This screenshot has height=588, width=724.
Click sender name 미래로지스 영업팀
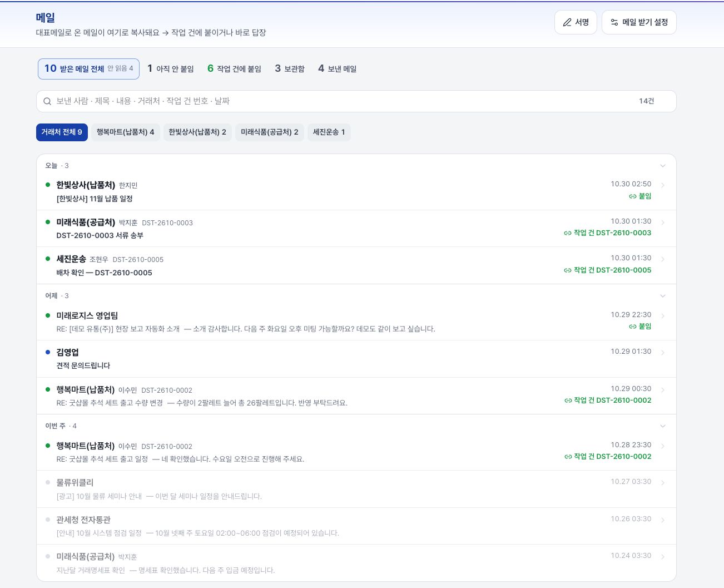(x=87, y=316)
